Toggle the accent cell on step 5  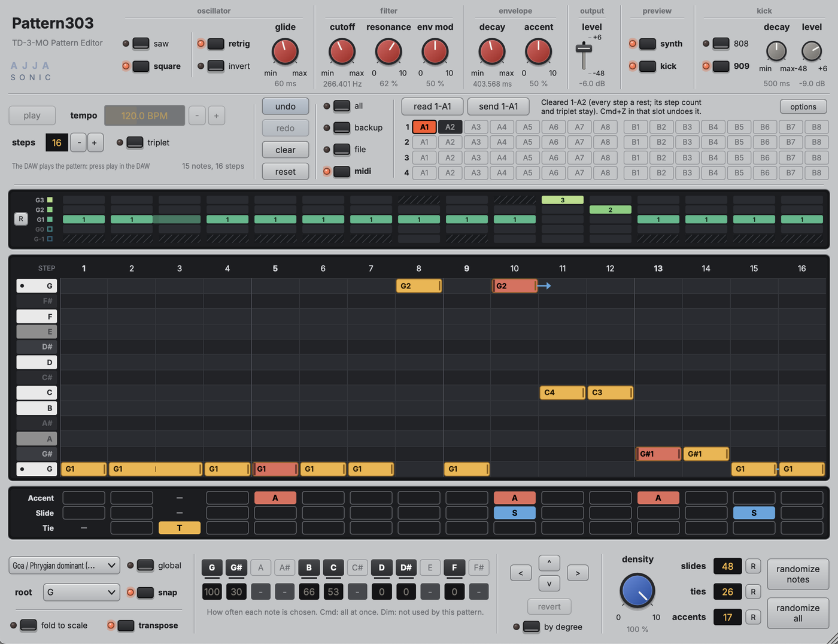tap(275, 498)
